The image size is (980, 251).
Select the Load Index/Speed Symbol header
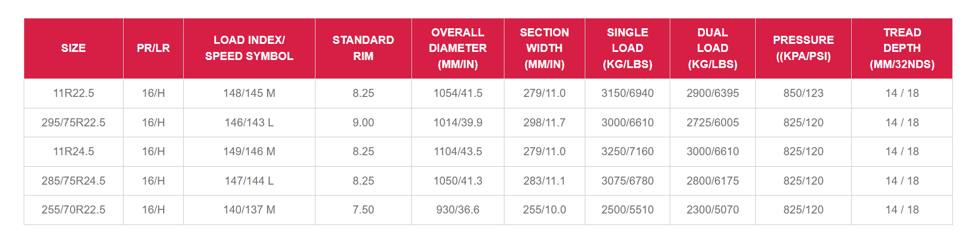click(249, 48)
